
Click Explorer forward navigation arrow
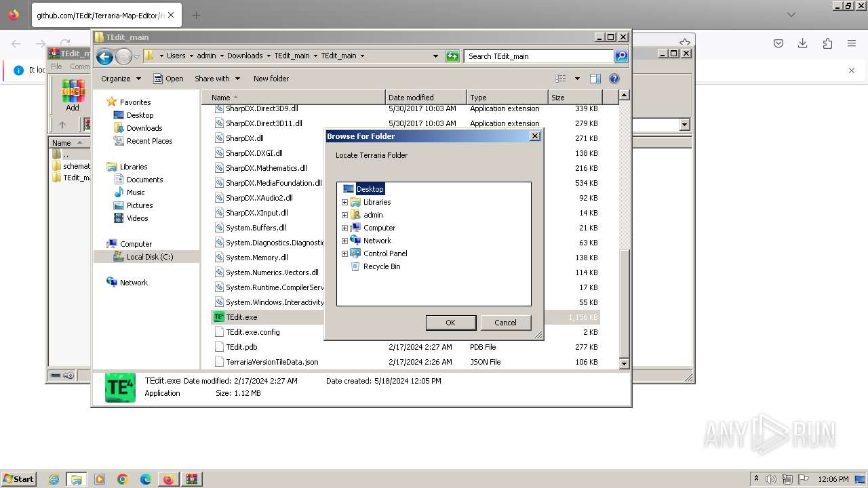click(123, 56)
